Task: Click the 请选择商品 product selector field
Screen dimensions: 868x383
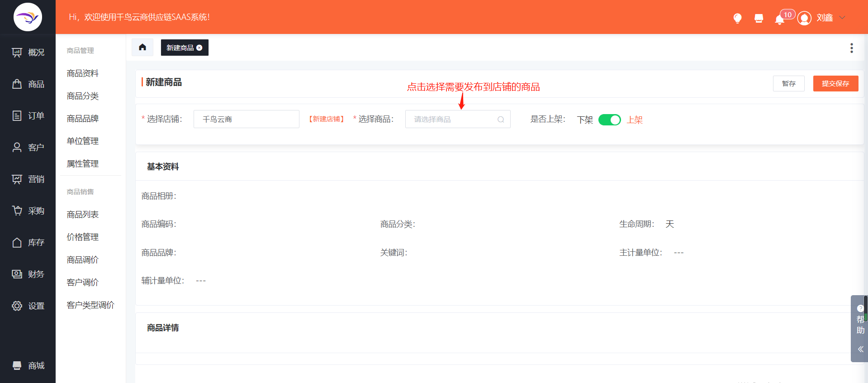Action: click(x=458, y=119)
